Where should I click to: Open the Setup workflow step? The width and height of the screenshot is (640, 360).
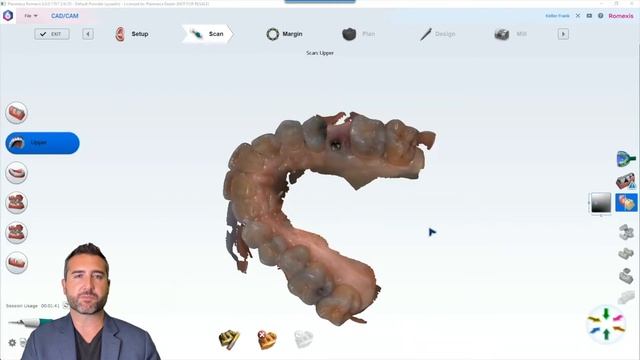(131, 34)
